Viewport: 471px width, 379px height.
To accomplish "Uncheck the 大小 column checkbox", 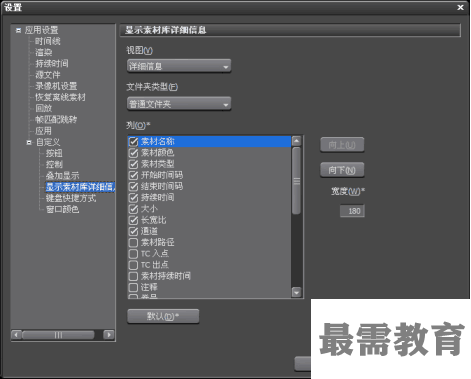I will (133, 209).
